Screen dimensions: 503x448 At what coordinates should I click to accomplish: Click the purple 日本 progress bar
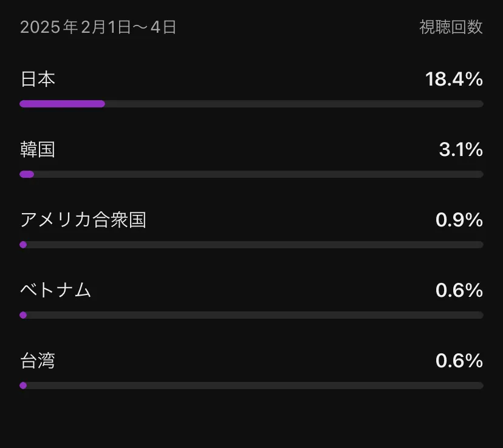62,104
